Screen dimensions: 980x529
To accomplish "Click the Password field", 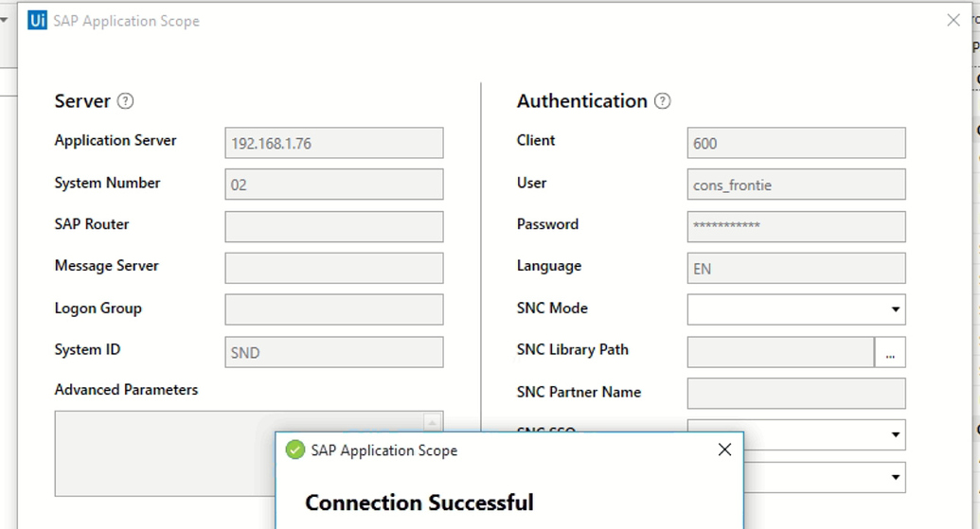I will (796, 227).
